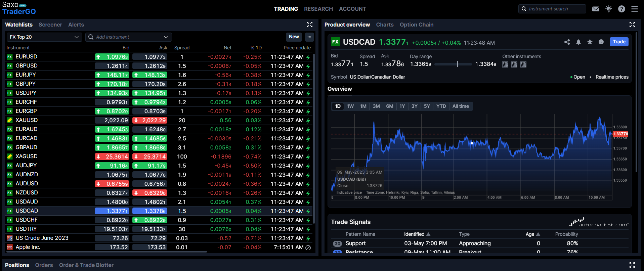The width and height of the screenshot is (644, 271).
Task: Switch to the TRADING top menu
Action: click(x=286, y=9)
